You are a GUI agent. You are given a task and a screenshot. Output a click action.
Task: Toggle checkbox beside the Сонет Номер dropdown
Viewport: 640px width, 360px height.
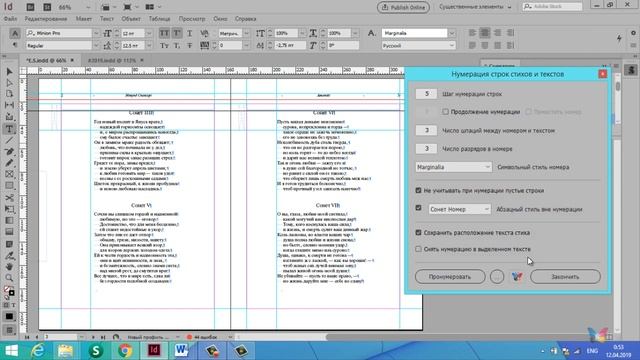418,208
